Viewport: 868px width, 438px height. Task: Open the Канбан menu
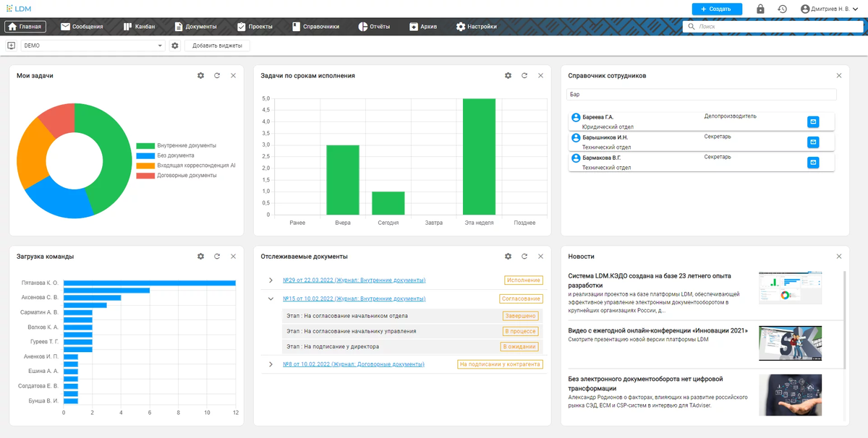click(139, 27)
